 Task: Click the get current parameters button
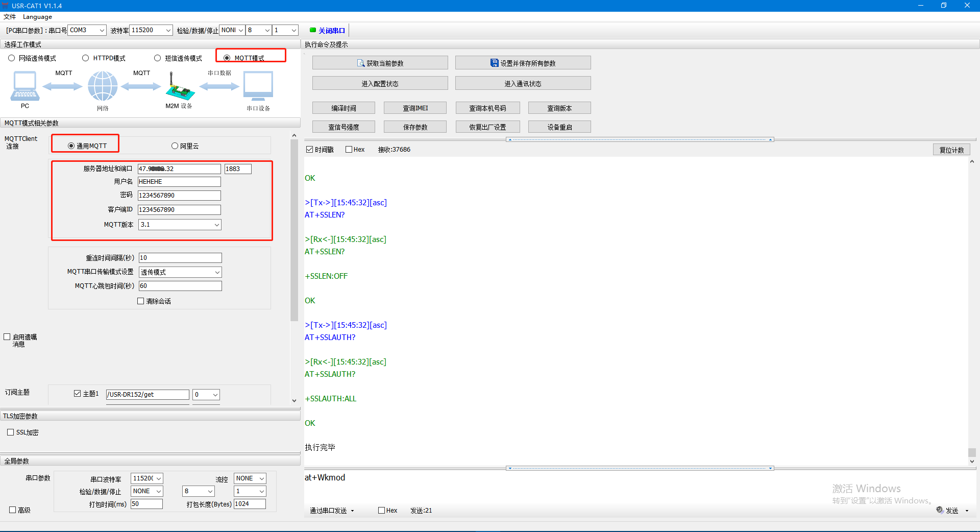[380, 63]
